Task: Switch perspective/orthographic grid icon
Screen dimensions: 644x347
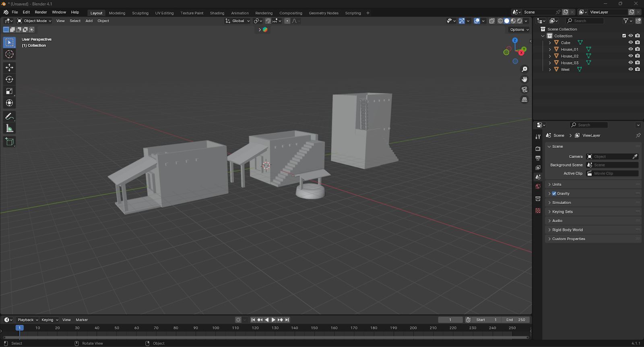Action: (524, 100)
